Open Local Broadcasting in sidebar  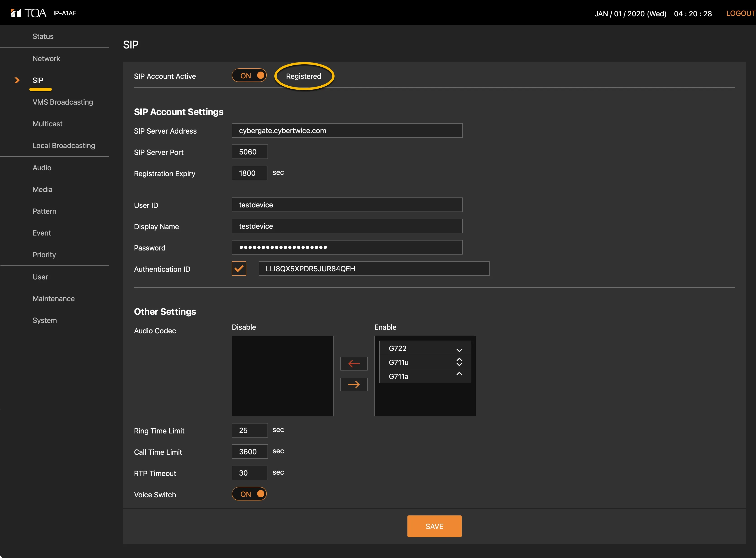point(64,146)
